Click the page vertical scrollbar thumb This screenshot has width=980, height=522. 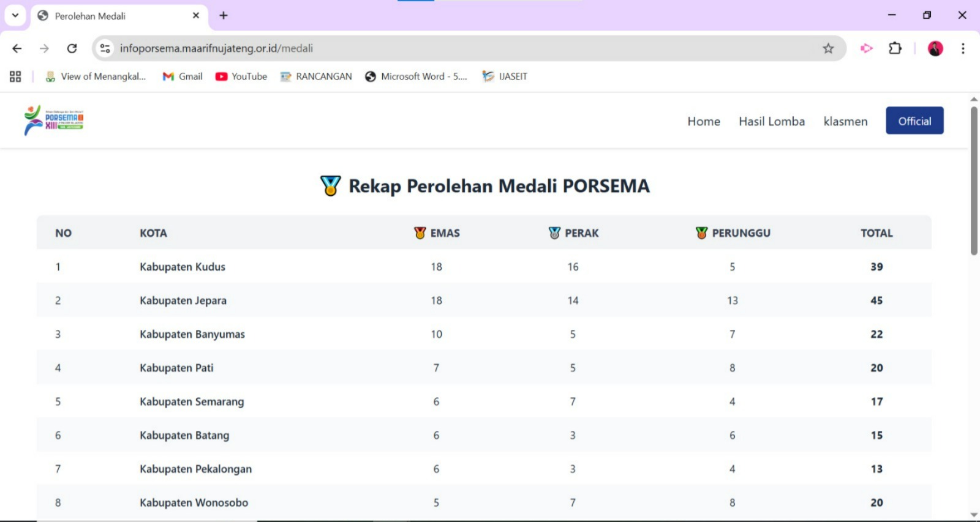(974, 181)
